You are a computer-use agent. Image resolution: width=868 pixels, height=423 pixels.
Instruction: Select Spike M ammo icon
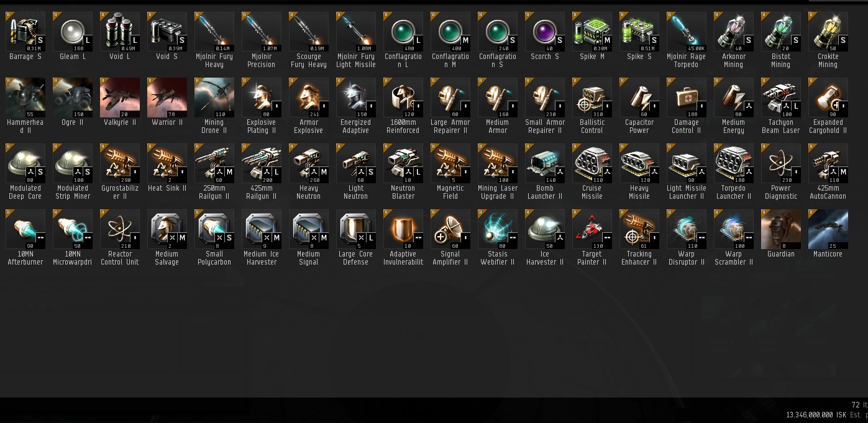[592, 32]
